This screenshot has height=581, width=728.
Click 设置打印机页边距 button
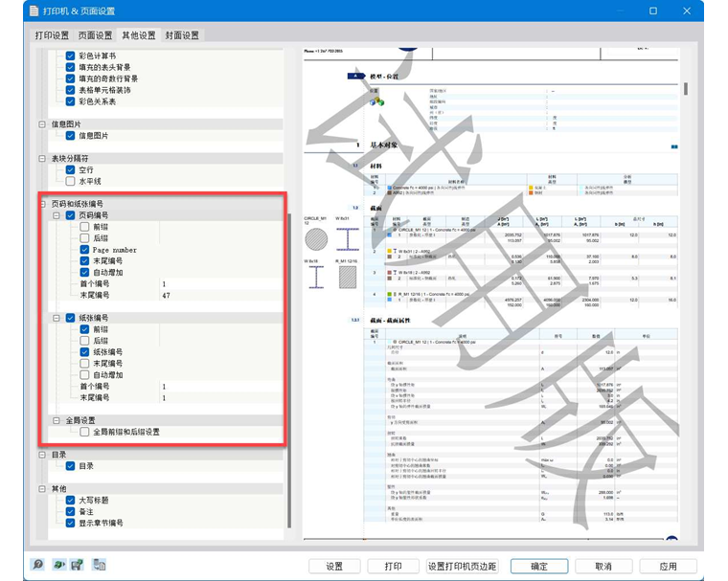tap(462, 566)
